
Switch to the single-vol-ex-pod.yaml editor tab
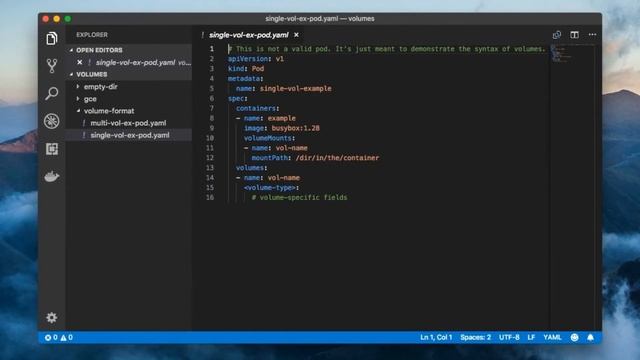(x=249, y=35)
